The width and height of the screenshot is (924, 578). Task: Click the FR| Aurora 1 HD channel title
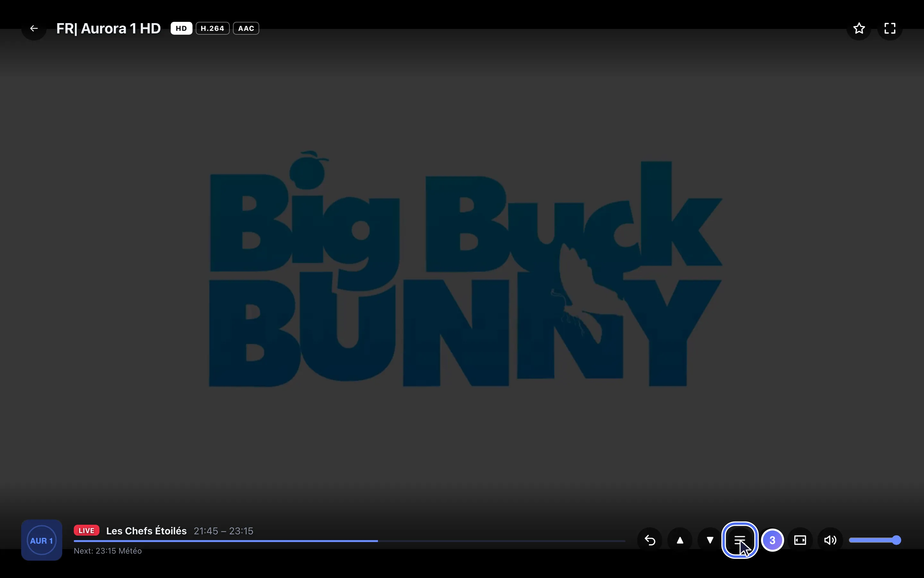(x=108, y=29)
